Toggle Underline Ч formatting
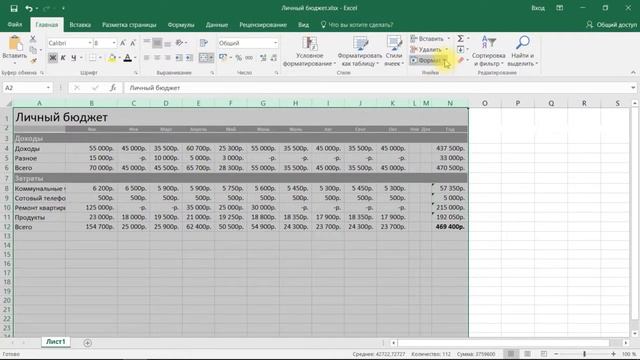The width and height of the screenshot is (640, 360). 74,58
